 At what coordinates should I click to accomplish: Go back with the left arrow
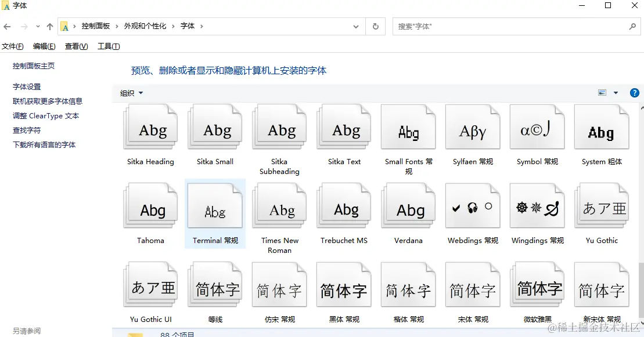(7, 27)
